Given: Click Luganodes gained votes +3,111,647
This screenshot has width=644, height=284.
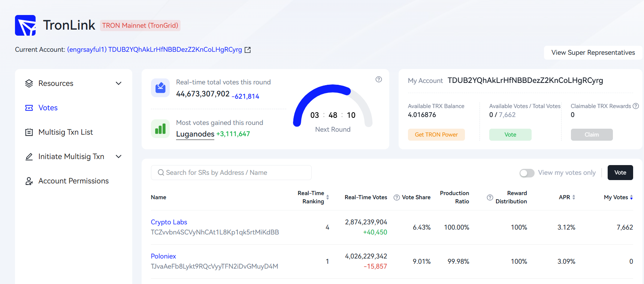Looking at the screenshot, I should pos(233,134).
